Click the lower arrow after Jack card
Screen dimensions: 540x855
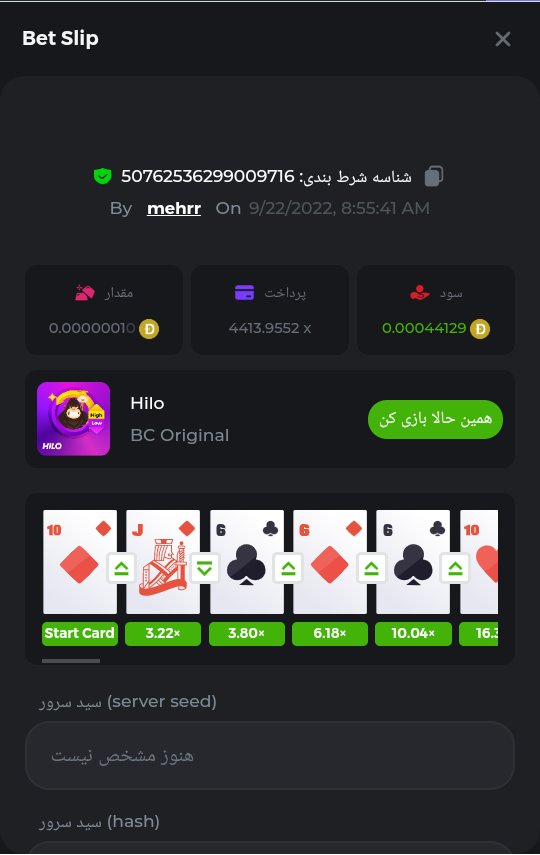click(205, 569)
